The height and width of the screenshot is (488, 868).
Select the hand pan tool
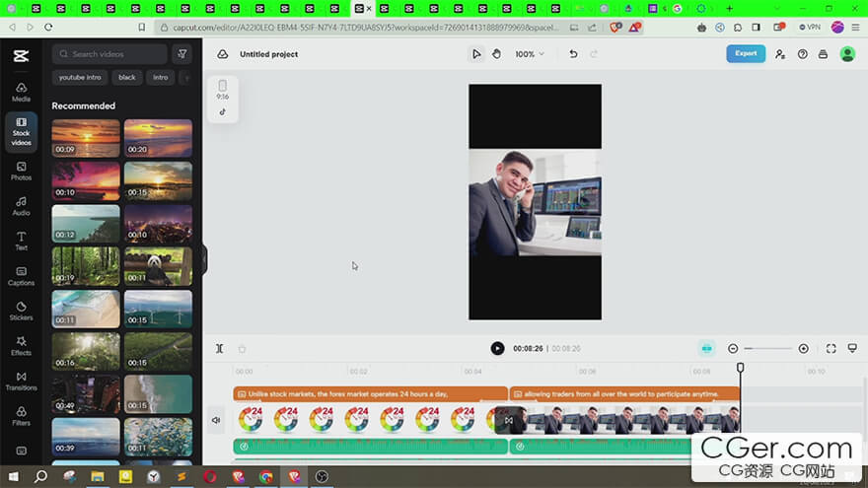[496, 53]
